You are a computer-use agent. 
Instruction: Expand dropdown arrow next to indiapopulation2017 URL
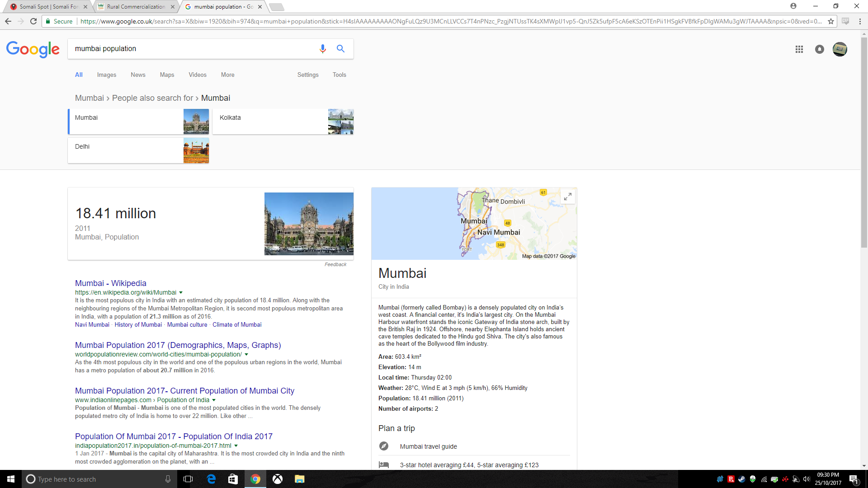point(236,446)
